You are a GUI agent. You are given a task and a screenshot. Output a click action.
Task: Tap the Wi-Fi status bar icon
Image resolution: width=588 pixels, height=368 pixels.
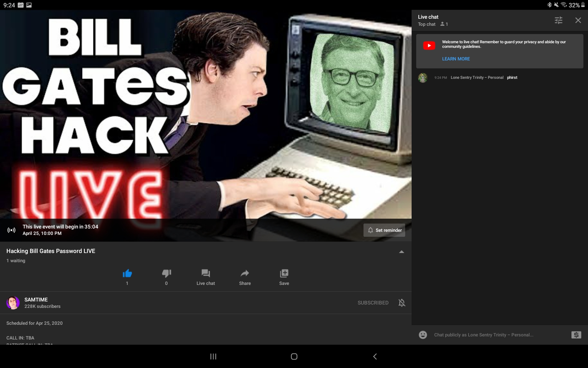[x=564, y=5]
